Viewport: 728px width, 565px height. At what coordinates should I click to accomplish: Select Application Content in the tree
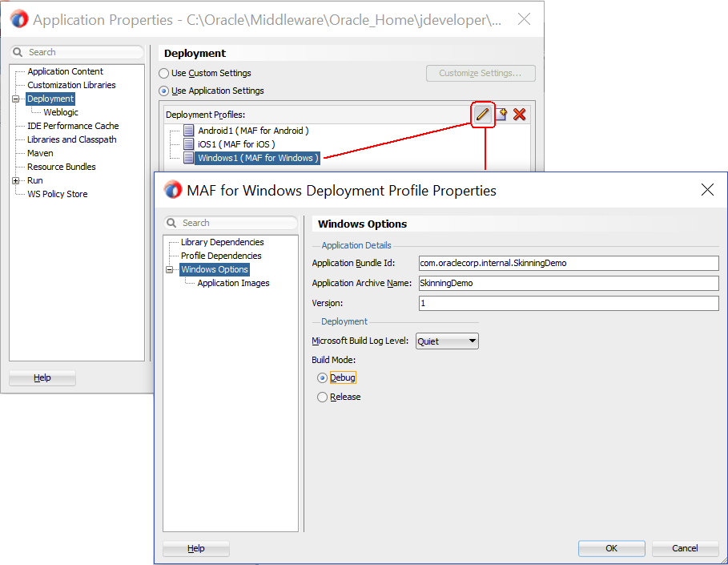pyautogui.click(x=65, y=71)
